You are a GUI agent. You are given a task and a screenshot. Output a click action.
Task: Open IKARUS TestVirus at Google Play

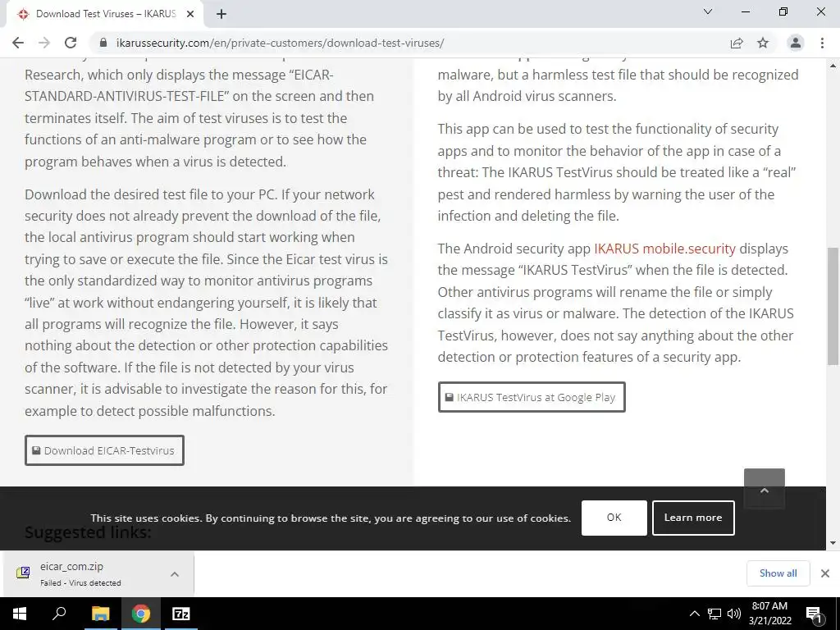click(x=532, y=397)
